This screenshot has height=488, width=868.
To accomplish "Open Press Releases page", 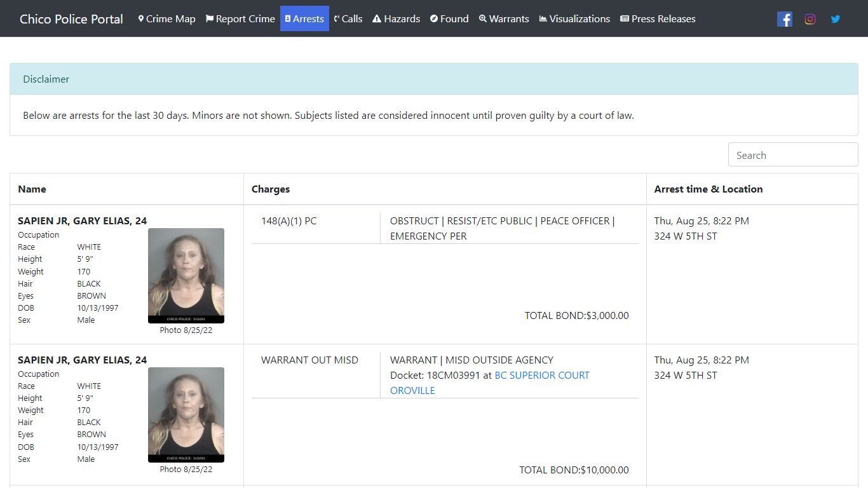I will 658,18.
